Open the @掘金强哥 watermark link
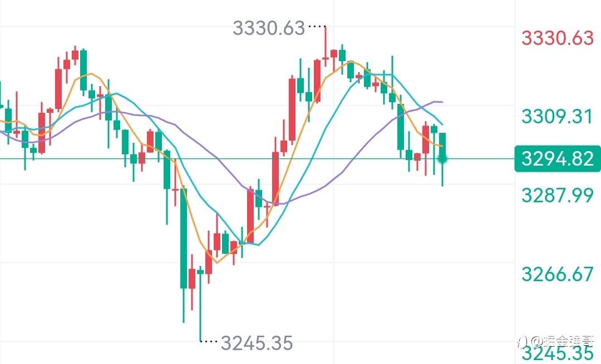This screenshot has width=601, height=364. tap(562, 340)
